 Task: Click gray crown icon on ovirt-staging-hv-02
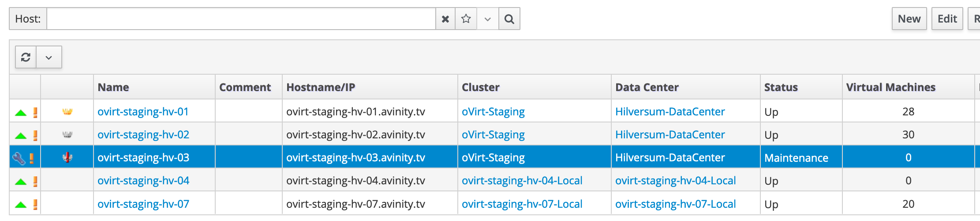click(67, 135)
